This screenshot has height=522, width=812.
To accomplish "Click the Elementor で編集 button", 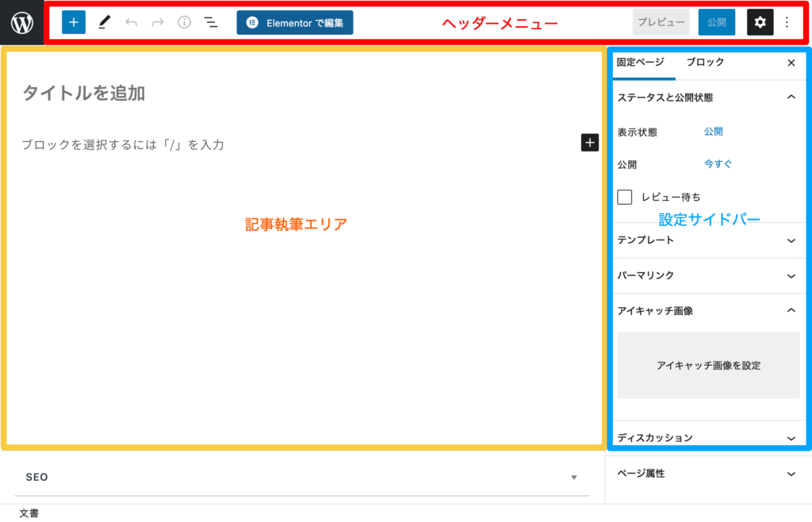I will (295, 22).
